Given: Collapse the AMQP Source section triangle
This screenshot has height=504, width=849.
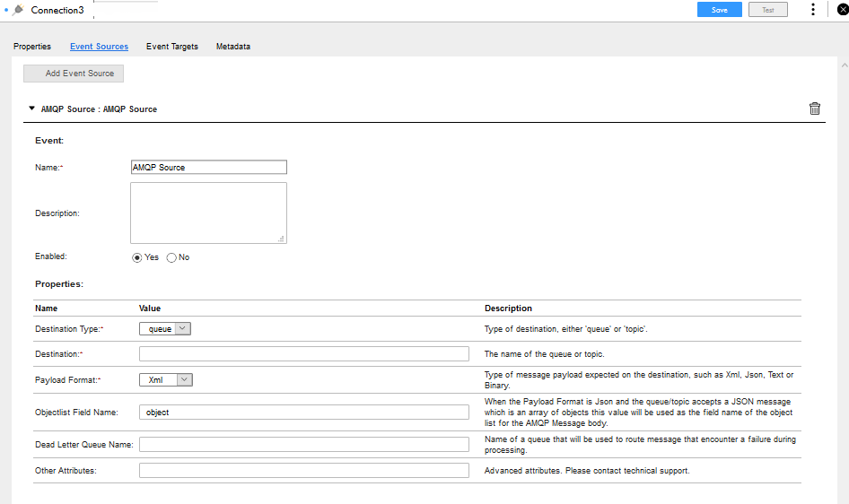Looking at the screenshot, I should point(31,109).
